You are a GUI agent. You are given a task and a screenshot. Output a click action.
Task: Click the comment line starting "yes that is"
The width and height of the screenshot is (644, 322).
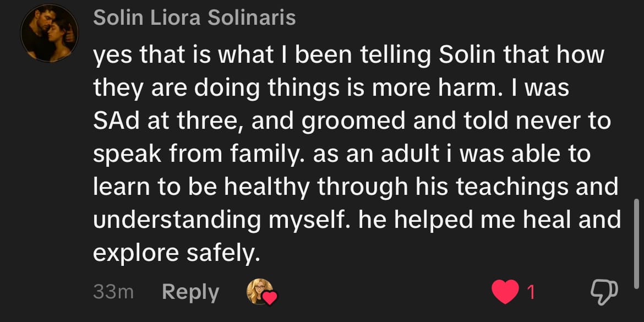(x=349, y=55)
